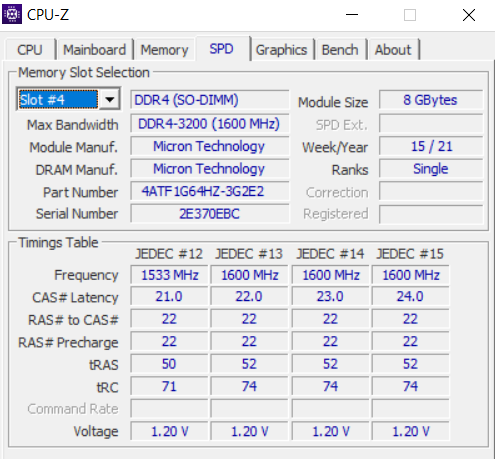Screen dimensions: 495x459
Task: Click the Max Bandwidth label
Action: click(72, 125)
